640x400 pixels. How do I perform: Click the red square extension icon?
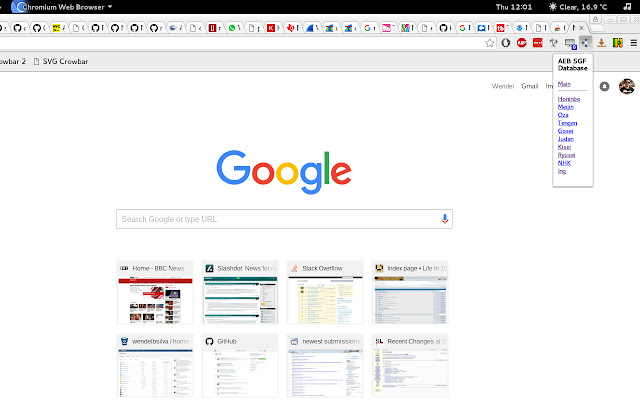[x=538, y=43]
